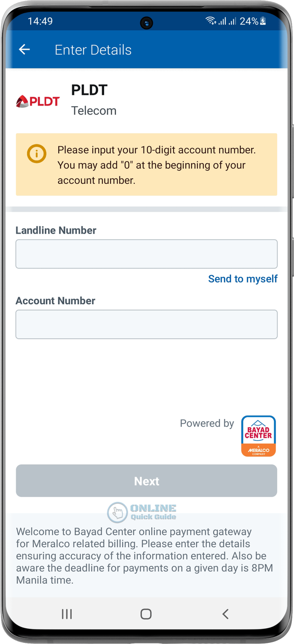Open recent apps navigation button
Image resolution: width=294 pixels, height=644 pixels.
tap(67, 614)
